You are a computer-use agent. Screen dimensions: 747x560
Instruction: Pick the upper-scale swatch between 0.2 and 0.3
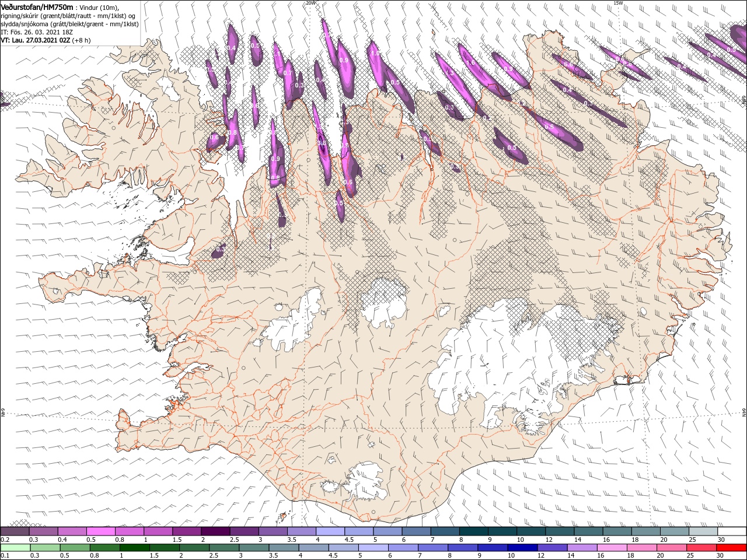14,531
